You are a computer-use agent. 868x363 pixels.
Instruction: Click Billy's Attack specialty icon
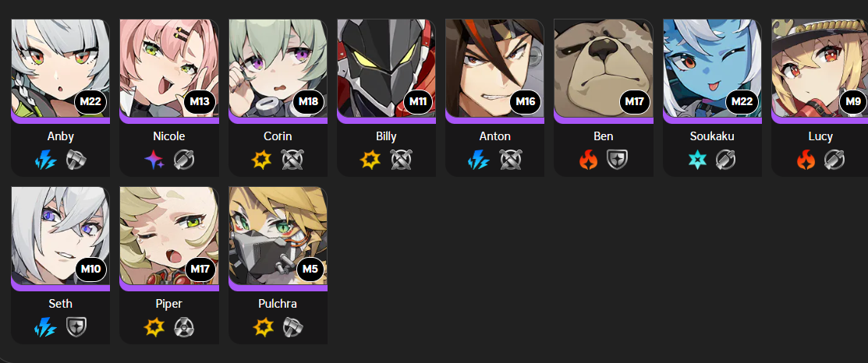pos(401,160)
